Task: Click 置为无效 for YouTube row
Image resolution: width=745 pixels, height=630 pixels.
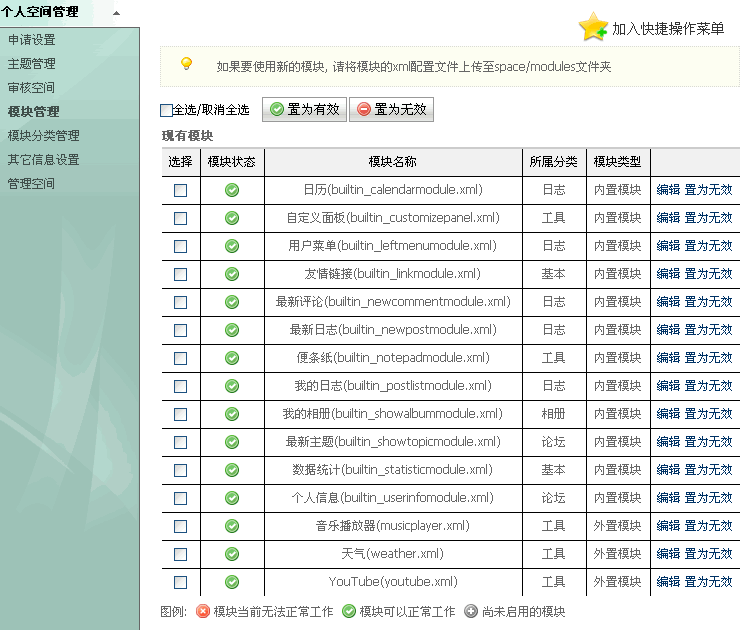Action: coord(708,582)
